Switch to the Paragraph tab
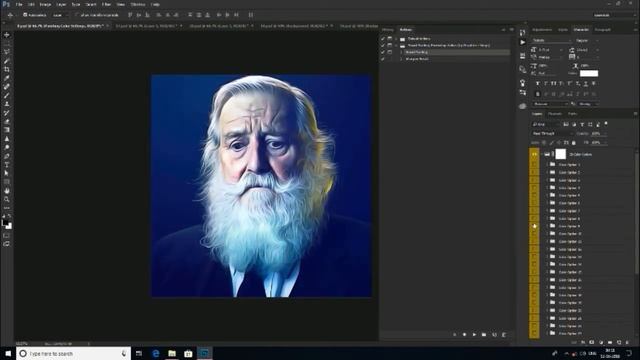Image resolution: width=640 pixels, height=360 pixels. (602, 30)
